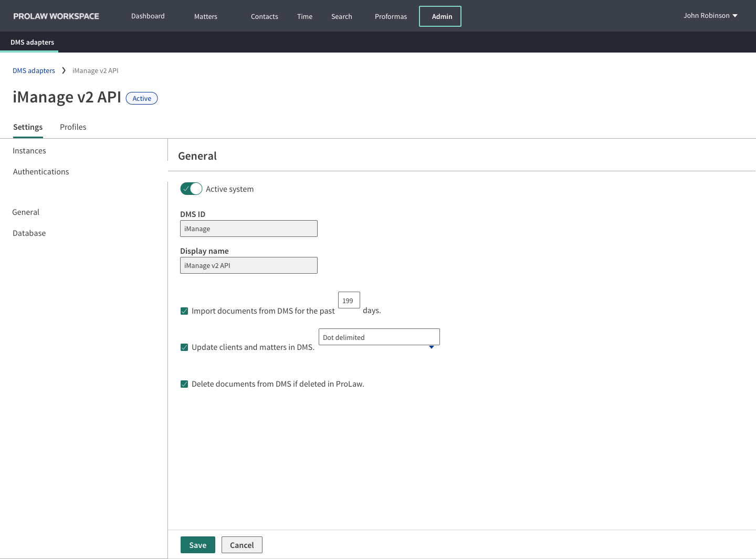This screenshot has width=756, height=559.
Task: Open the Time menu item
Action: (304, 16)
